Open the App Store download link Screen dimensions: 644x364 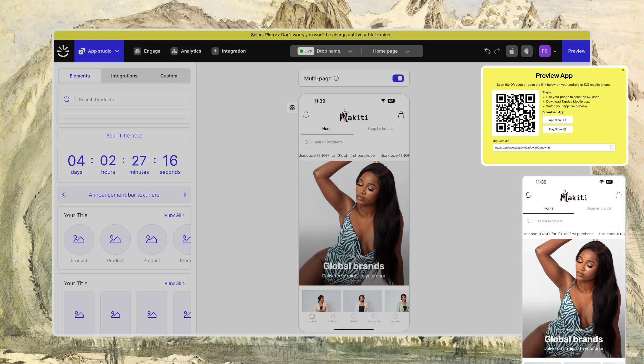coord(557,120)
